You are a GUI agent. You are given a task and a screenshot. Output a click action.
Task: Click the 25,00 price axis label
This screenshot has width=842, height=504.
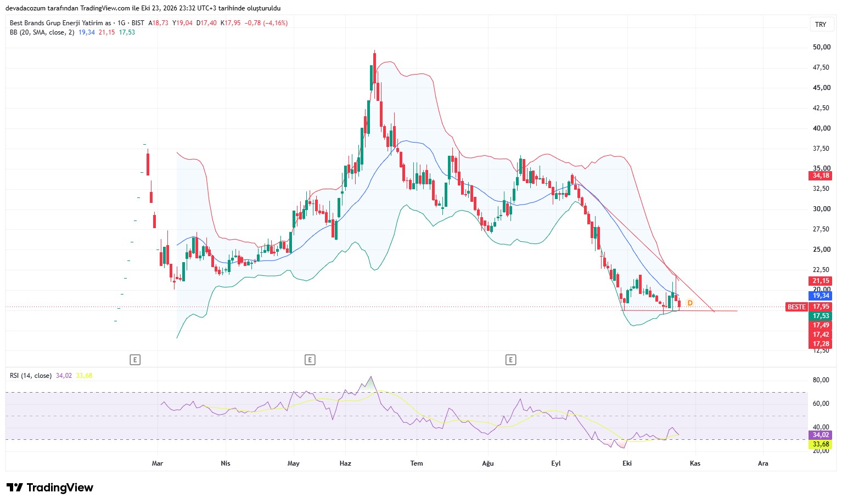coord(821,250)
